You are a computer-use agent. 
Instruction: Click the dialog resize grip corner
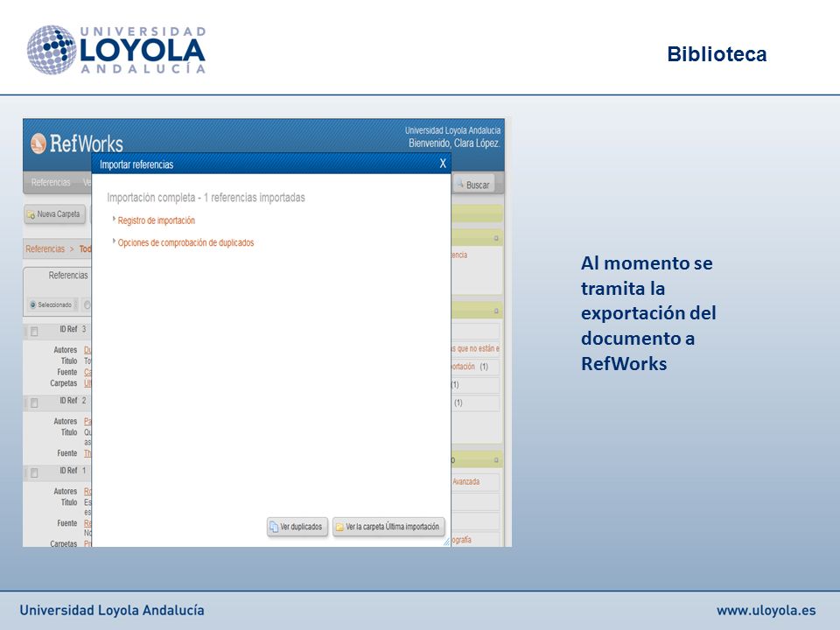pyautogui.click(x=447, y=542)
